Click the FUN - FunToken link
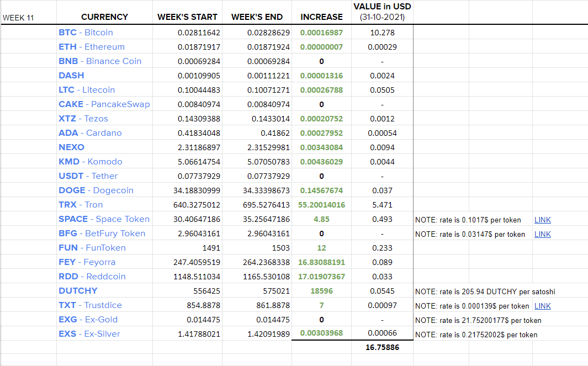Viewport: 588px width, 366px height. pos(92,248)
